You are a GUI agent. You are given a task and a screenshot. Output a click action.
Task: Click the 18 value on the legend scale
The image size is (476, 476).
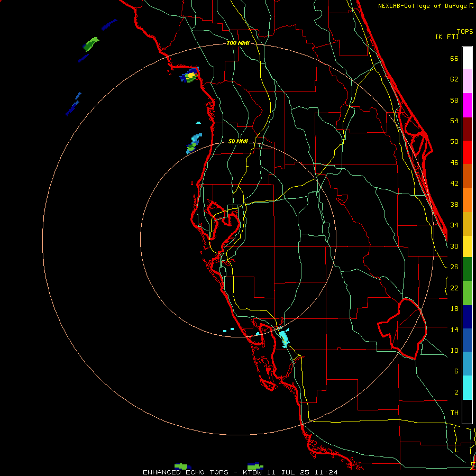pos(454,309)
